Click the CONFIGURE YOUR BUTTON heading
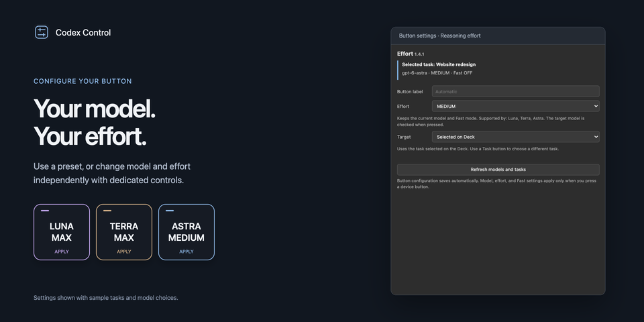The image size is (644, 322). [x=83, y=81]
